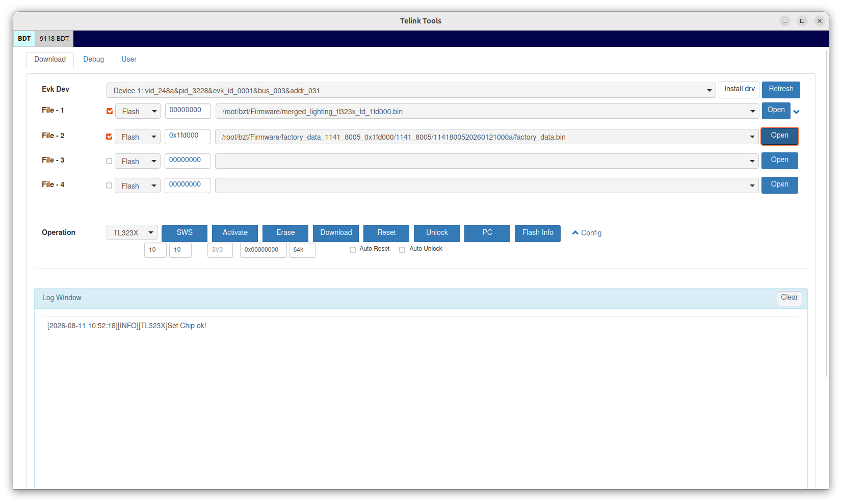Click Open for File - 4
The width and height of the screenshot is (842, 504).
[x=780, y=185]
